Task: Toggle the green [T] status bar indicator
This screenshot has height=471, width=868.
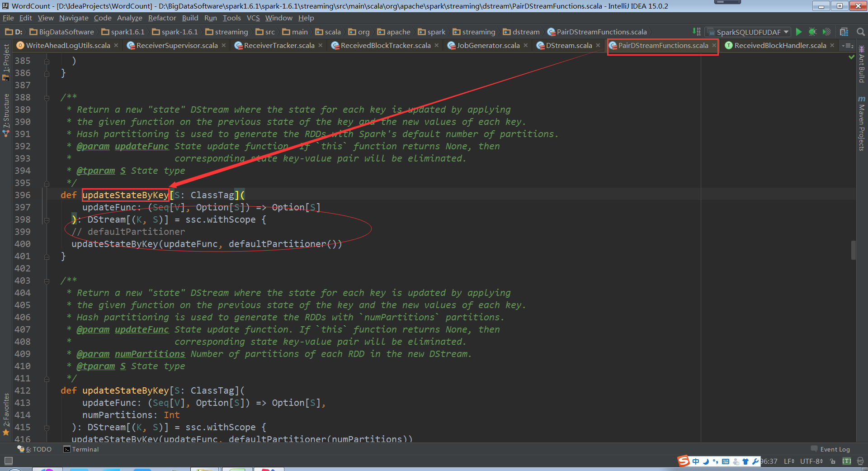Action: point(847,461)
